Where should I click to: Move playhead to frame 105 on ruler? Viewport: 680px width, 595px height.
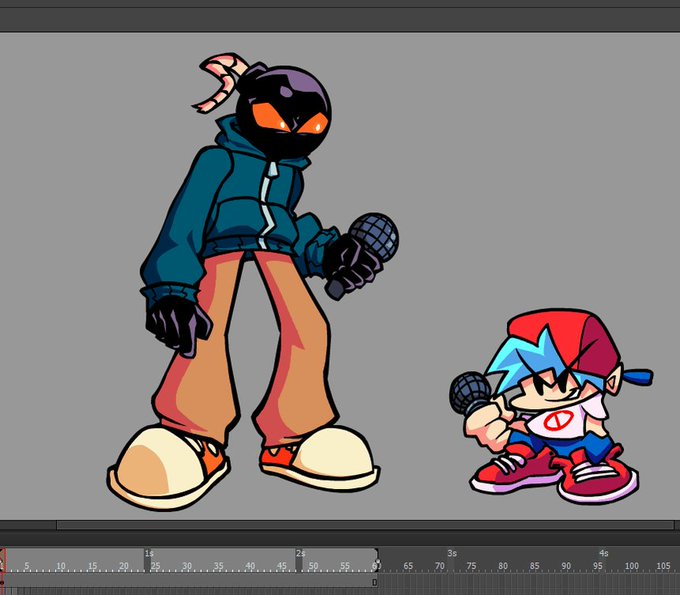click(x=664, y=566)
